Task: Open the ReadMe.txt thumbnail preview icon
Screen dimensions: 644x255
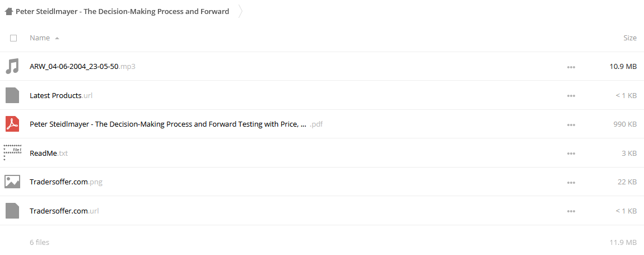Action: coord(12,152)
